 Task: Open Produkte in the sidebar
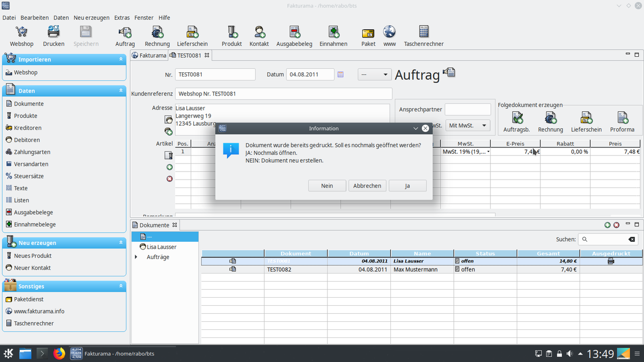(26, 116)
